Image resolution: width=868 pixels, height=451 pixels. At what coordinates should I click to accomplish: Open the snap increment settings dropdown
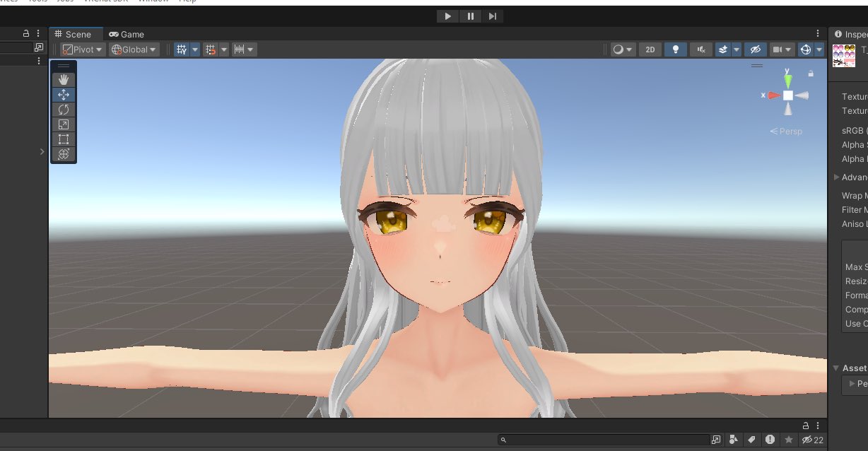click(x=245, y=49)
